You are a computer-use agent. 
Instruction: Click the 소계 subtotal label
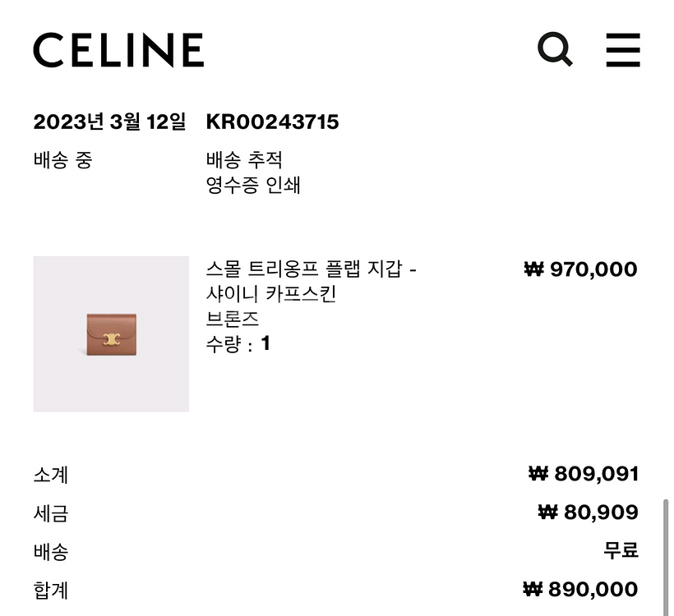[51, 474]
